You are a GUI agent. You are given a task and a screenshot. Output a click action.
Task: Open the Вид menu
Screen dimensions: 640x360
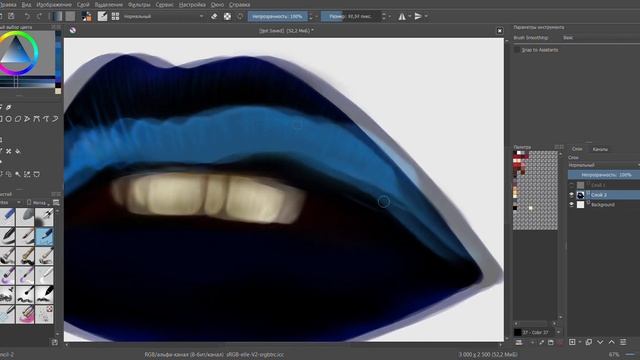(26, 5)
